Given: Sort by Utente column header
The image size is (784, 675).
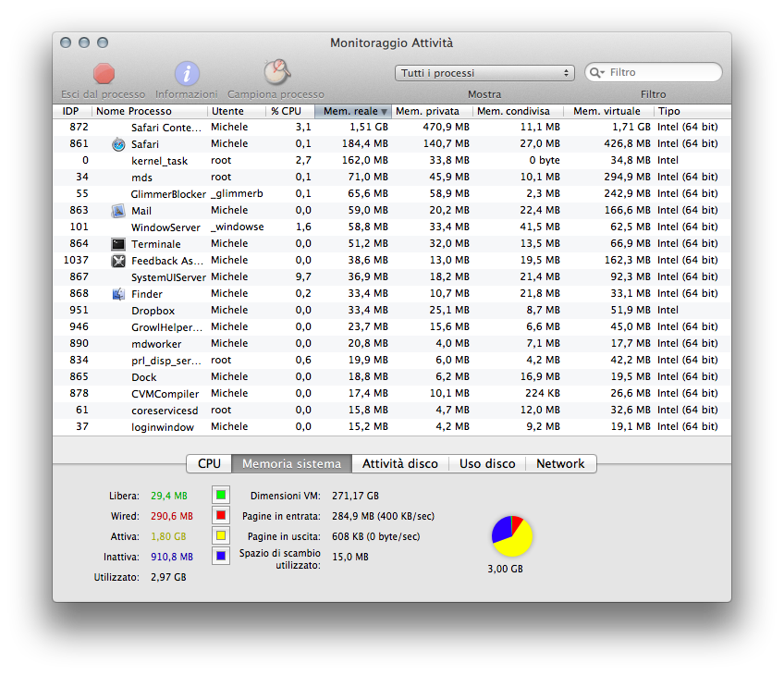Looking at the screenshot, I should tap(237, 111).
